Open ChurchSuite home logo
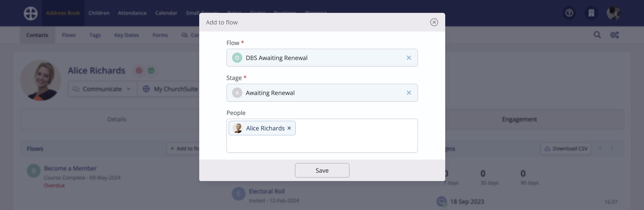Image resolution: width=644 pixels, height=210 pixels. [30, 13]
